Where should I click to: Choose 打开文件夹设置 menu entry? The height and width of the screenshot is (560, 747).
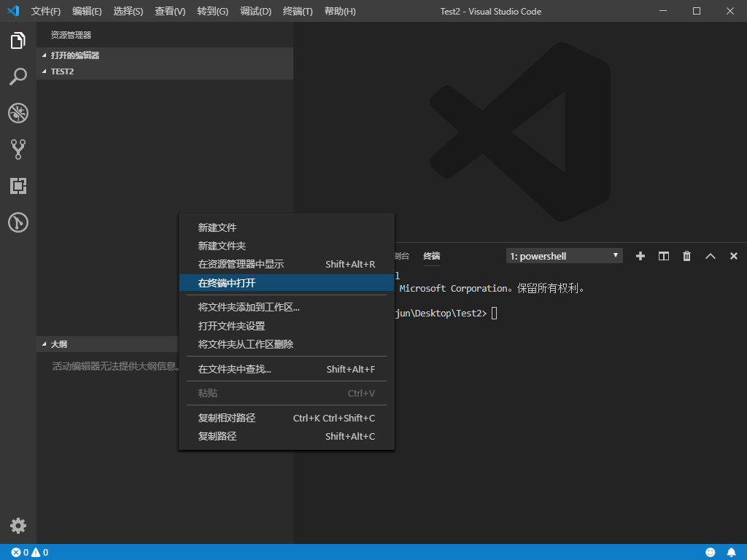pyautogui.click(x=286, y=326)
